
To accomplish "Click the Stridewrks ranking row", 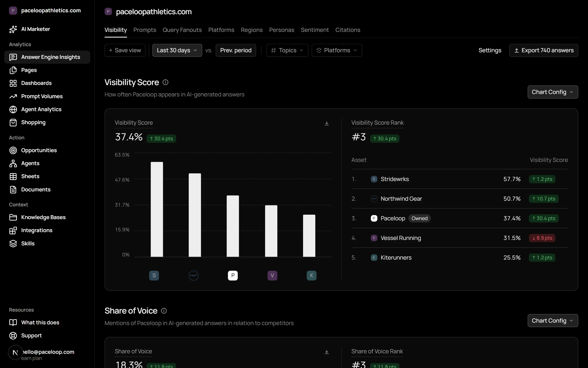I will [460, 179].
